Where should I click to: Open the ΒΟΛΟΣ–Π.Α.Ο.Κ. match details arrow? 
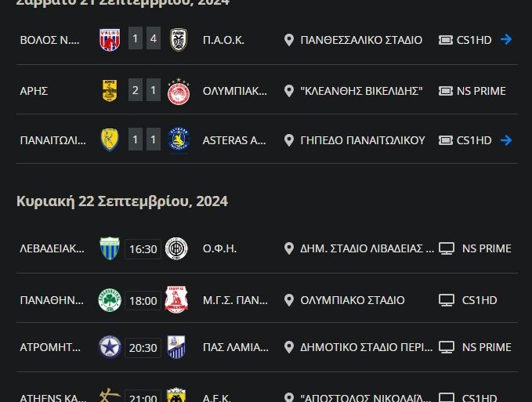(506, 40)
